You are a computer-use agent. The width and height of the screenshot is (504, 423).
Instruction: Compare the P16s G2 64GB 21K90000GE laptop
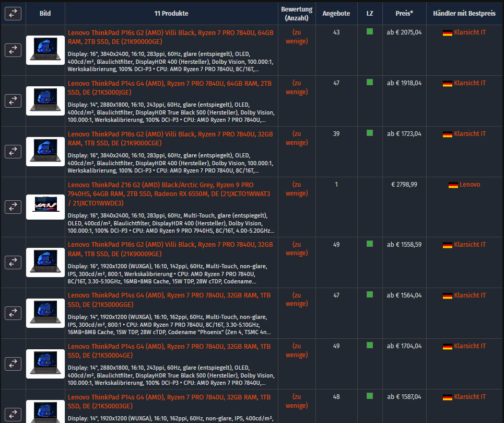(13, 50)
